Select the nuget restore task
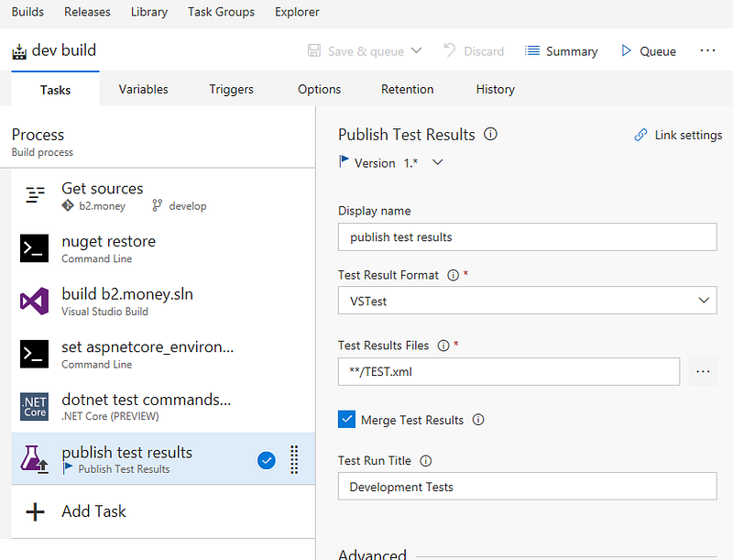The width and height of the screenshot is (733, 560). [163, 248]
